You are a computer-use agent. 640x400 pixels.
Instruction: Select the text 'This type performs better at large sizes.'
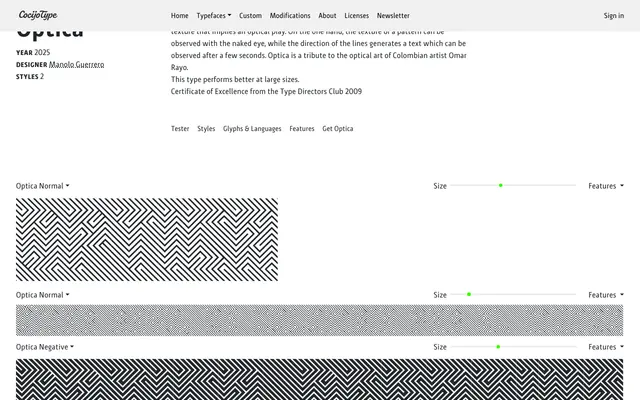pyautogui.click(x=235, y=79)
